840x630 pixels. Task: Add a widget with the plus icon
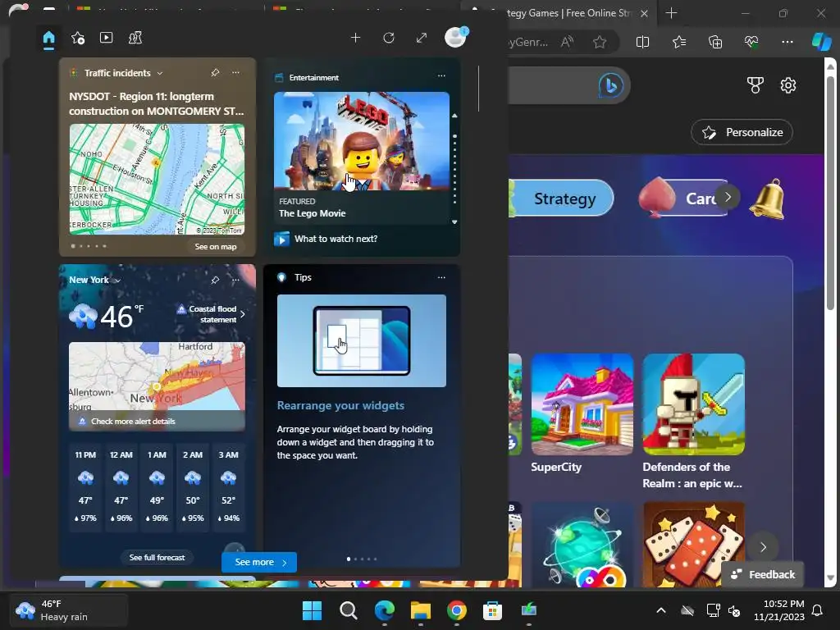point(355,38)
